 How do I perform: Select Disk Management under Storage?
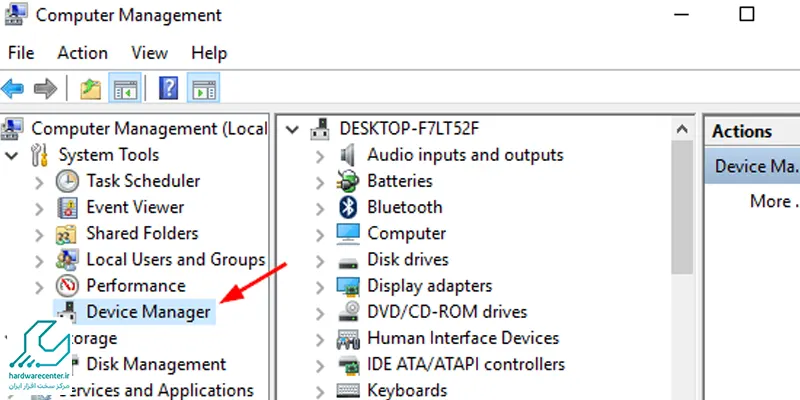click(156, 364)
